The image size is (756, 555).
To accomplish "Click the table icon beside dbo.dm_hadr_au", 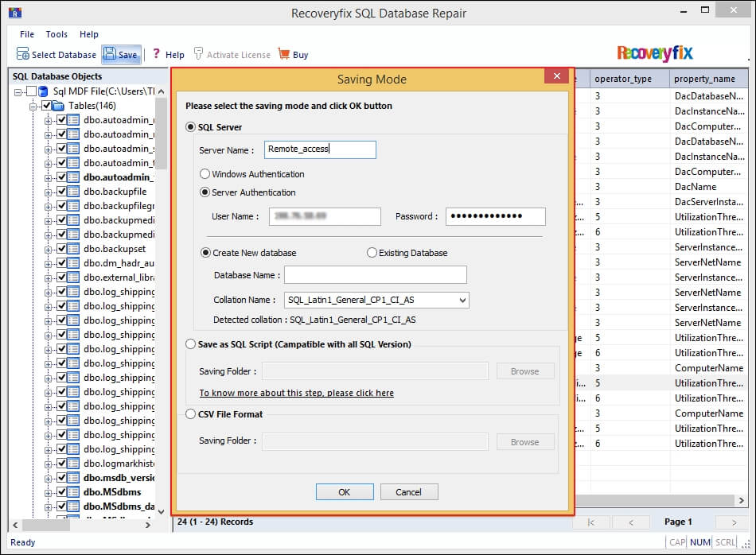I will pos(73,263).
